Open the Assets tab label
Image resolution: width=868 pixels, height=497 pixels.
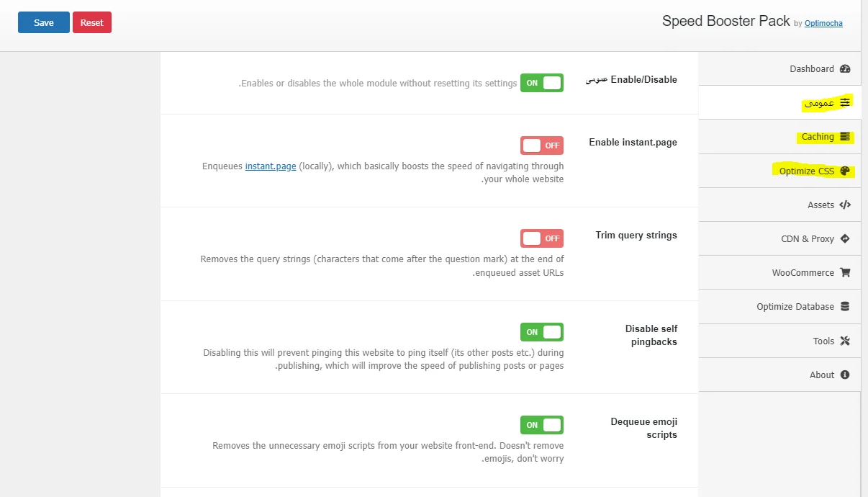(x=820, y=205)
